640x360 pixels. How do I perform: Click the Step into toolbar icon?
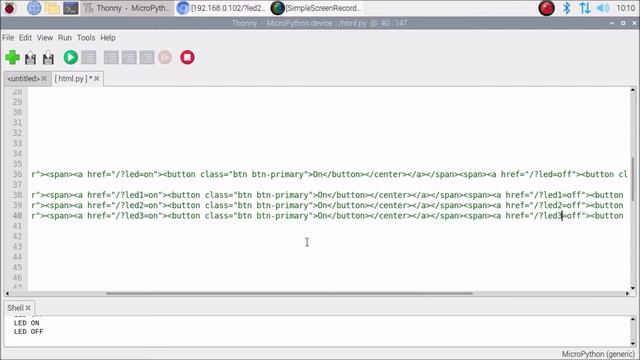(129, 58)
